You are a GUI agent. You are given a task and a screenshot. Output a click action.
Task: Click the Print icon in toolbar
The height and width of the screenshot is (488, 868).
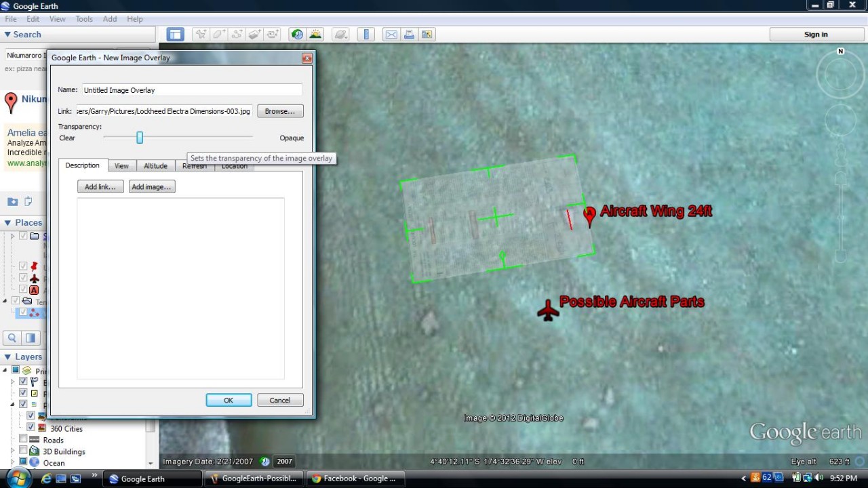pos(409,35)
